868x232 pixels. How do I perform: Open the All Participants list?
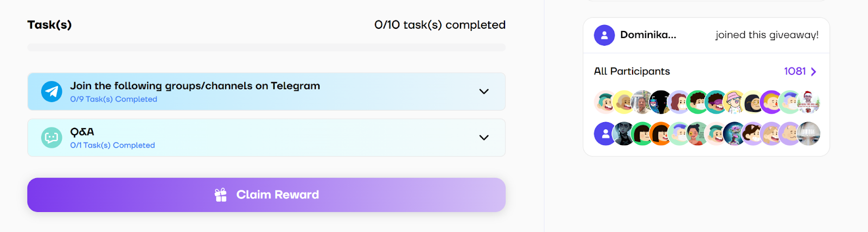[632, 72]
